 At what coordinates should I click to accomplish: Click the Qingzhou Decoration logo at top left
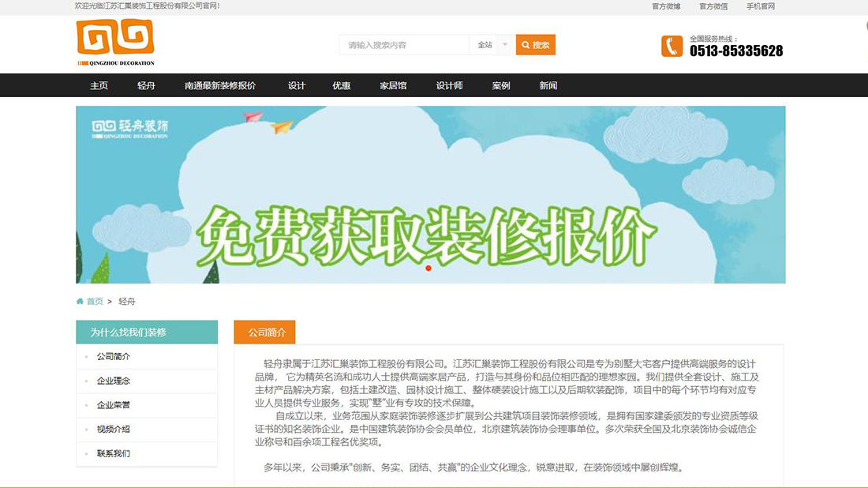click(x=116, y=42)
